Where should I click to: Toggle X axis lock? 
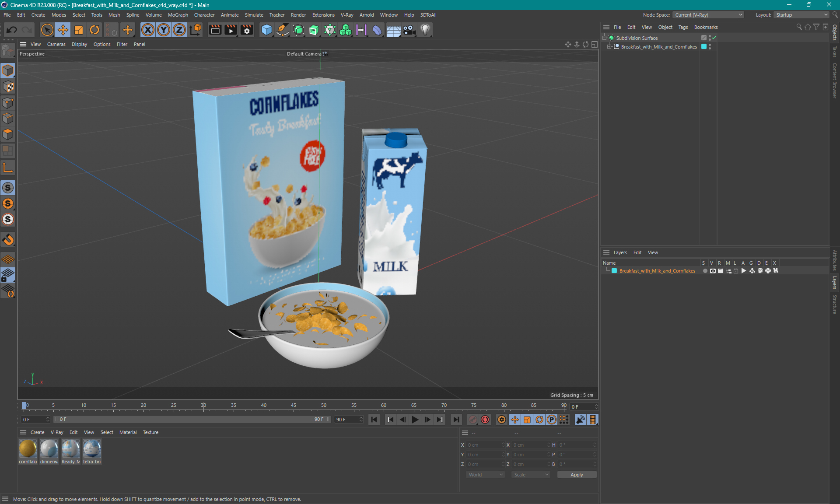tap(148, 30)
